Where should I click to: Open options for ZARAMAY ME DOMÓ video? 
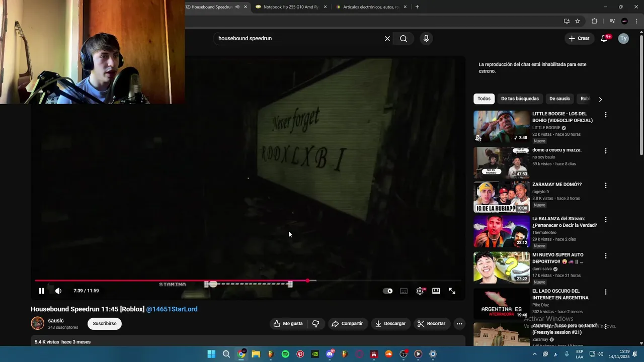tap(606, 186)
